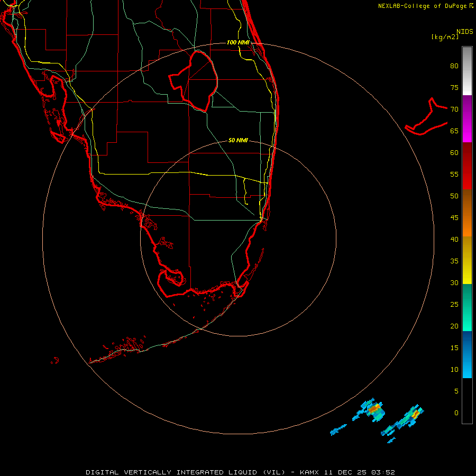Click the Lake Okeechobee outline on the map
Viewport: 476px width, 476px height.
[x=194, y=81]
